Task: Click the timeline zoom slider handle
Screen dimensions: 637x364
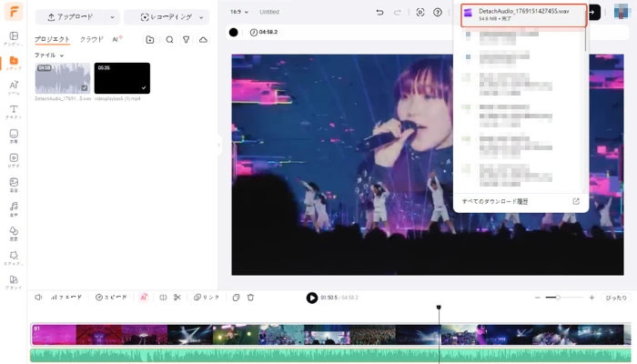Action: click(558, 298)
